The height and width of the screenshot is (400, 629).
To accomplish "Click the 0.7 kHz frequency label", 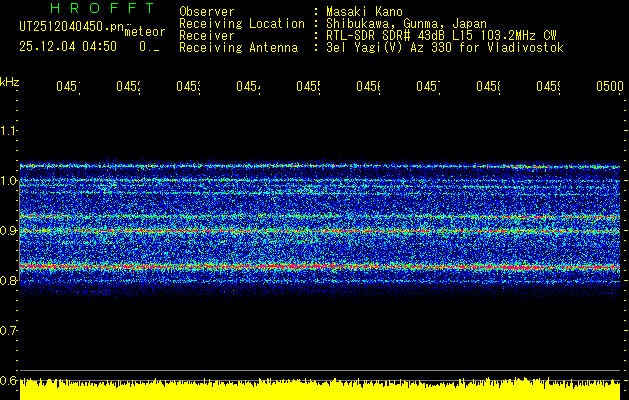I will (x=8, y=331).
